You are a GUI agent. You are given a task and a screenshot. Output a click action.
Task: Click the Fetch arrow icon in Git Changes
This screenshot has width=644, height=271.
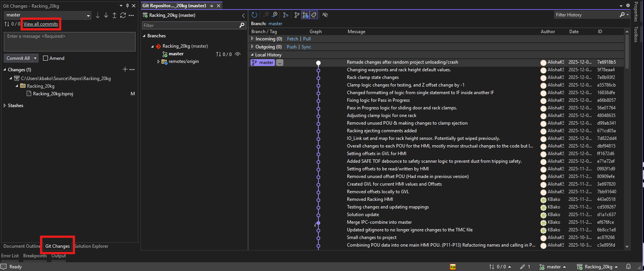(x=97, y=15)
